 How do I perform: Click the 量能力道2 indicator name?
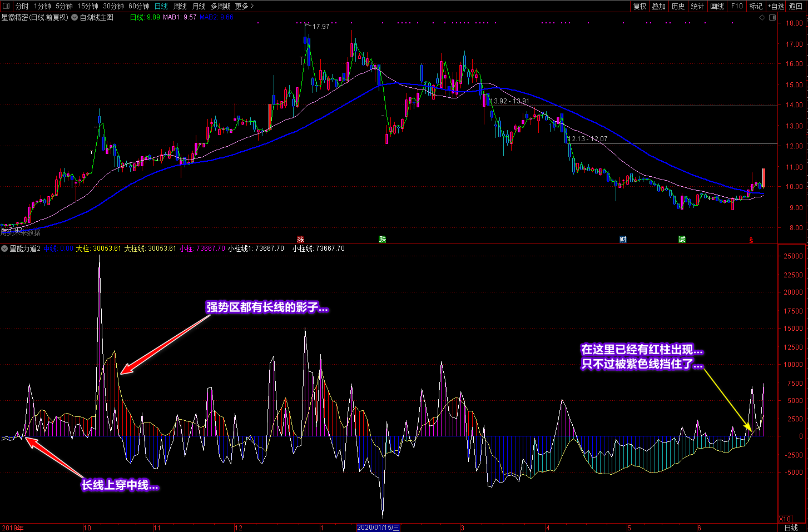(x=25, y=248)
